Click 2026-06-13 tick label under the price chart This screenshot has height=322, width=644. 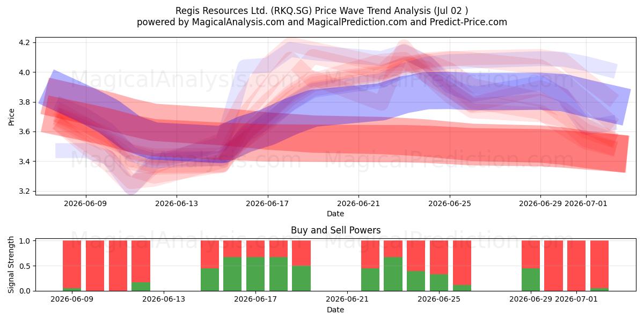(x=177, y=203)
